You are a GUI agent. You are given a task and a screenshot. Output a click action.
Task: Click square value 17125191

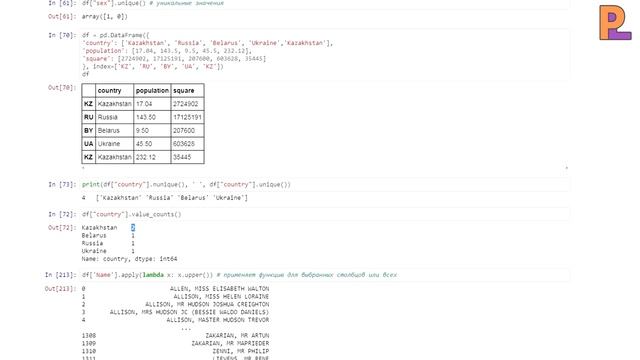pos(187,117)
